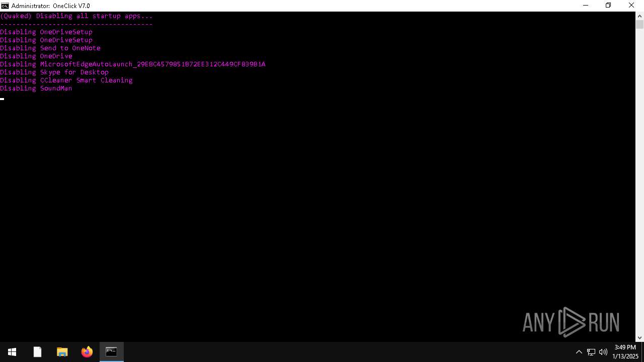Close the OneClick V7.0 window
This screenshot has width=644, height=362.
(632, 6)
